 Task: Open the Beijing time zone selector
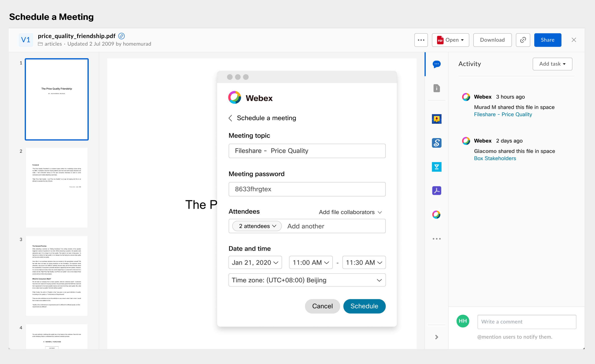307,280
